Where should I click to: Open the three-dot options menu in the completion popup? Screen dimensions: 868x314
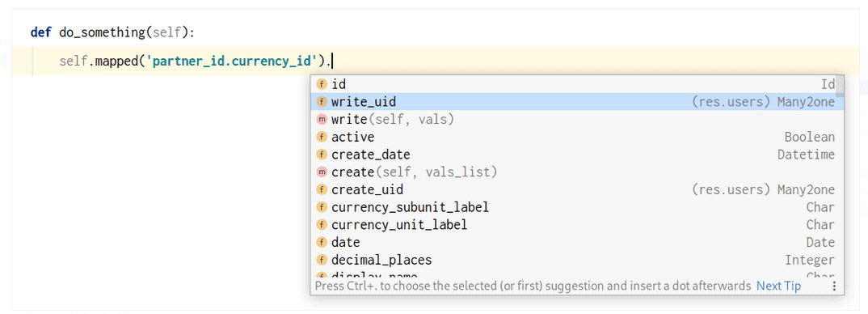point(834,286)
